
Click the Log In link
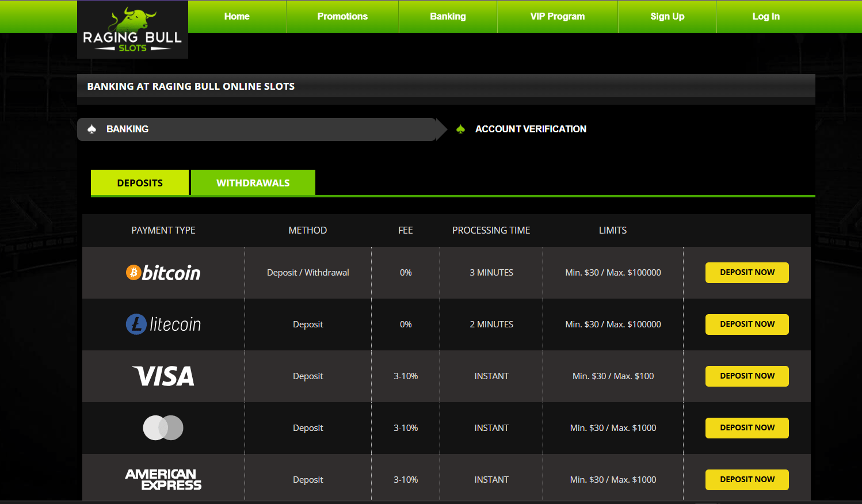(x=765, y=17)
